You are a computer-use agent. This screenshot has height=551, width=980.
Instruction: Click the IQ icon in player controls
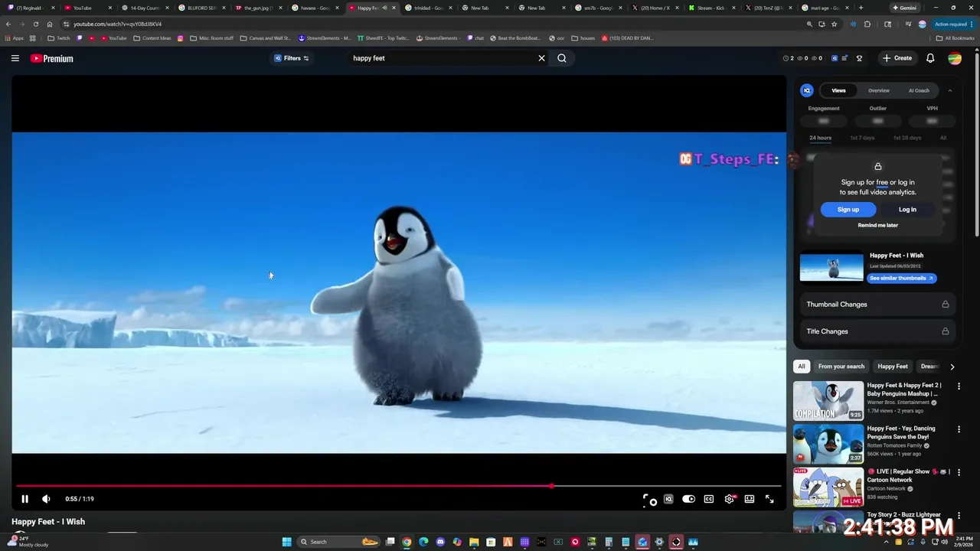click(668, 499)
